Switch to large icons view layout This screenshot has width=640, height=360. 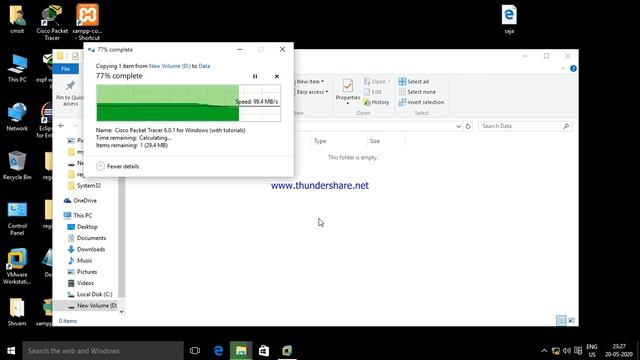[x=571, y=321]
